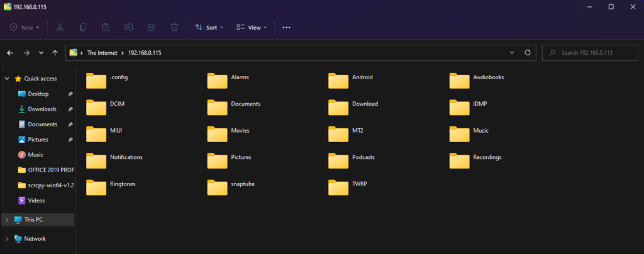Open the See more ellipsis menu

point(287,28)
